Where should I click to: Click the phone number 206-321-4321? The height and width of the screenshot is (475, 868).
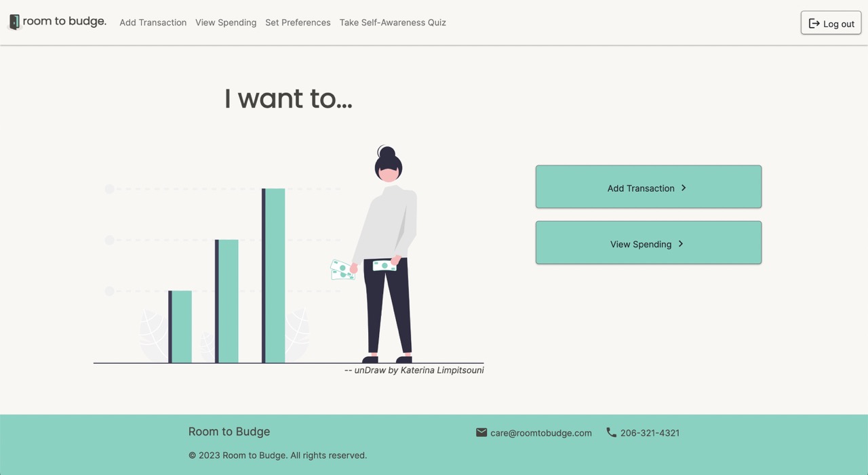click(x=650, y=432)
